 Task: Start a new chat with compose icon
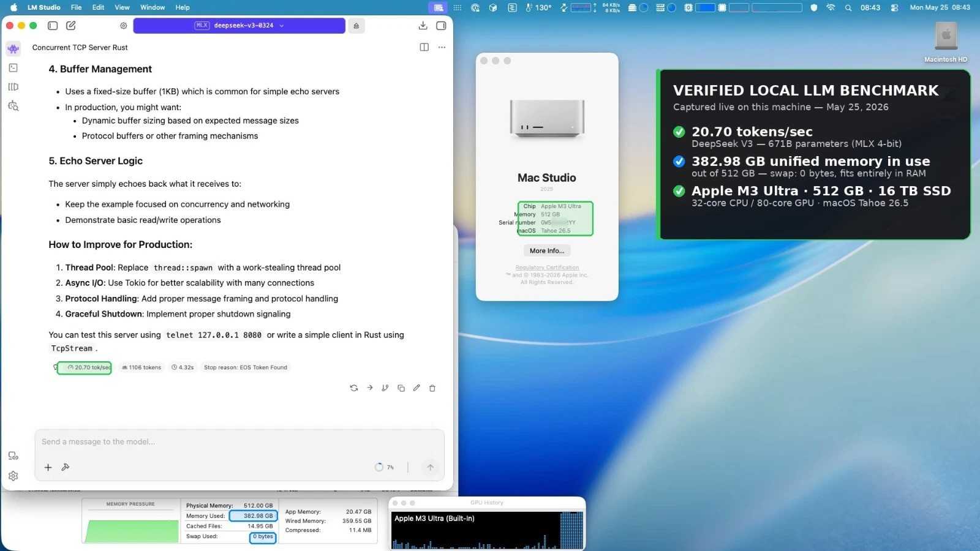(x=71, y=26)
